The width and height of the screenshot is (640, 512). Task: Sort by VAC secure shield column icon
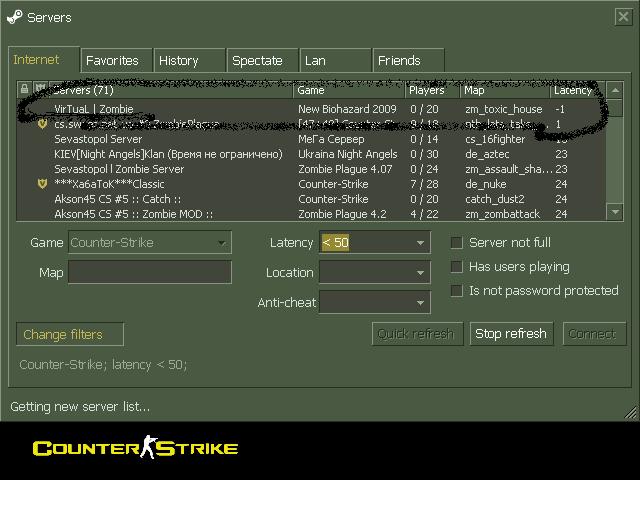coord(40,88)
